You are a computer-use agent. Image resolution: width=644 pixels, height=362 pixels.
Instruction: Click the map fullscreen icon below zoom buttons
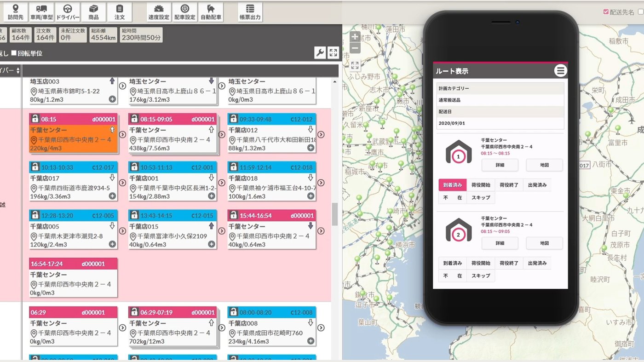[355, 65]
